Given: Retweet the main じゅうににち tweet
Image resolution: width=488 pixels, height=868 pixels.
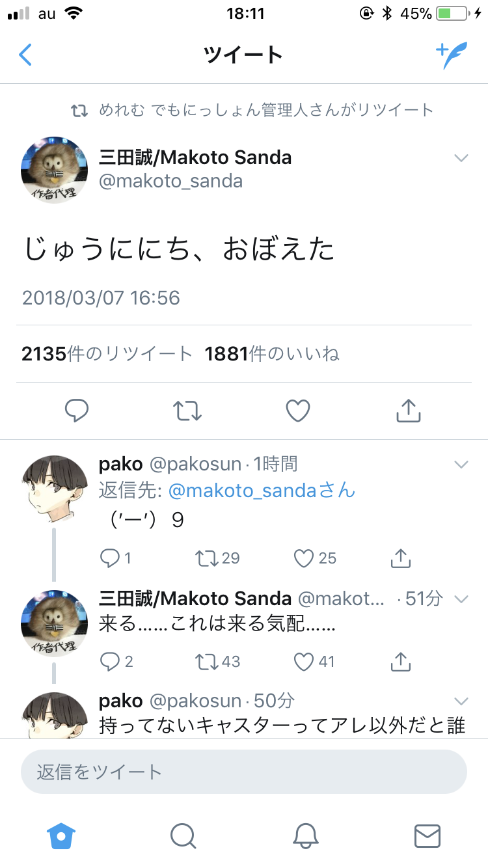Looking at the screenshot, I should (x=187, y=411).
